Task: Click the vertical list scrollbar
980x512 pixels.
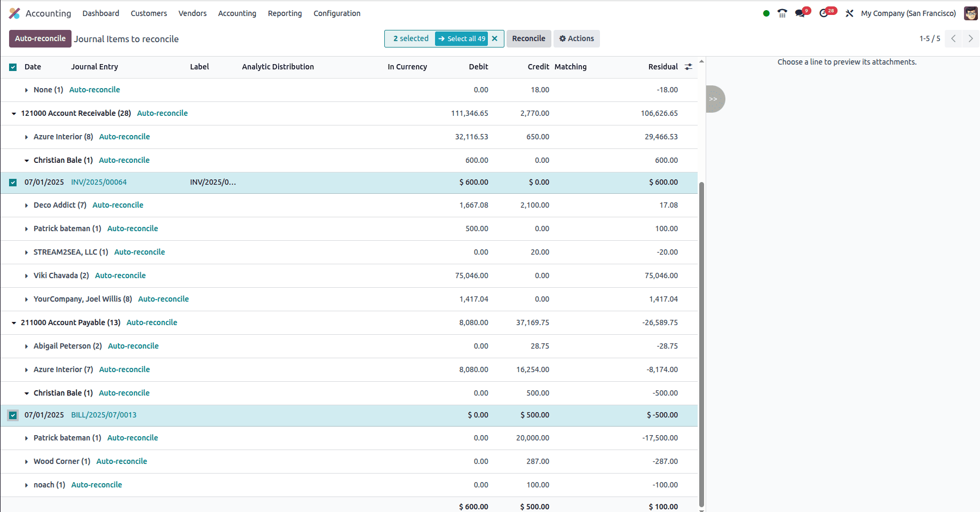Action: (x=701, y=342)
